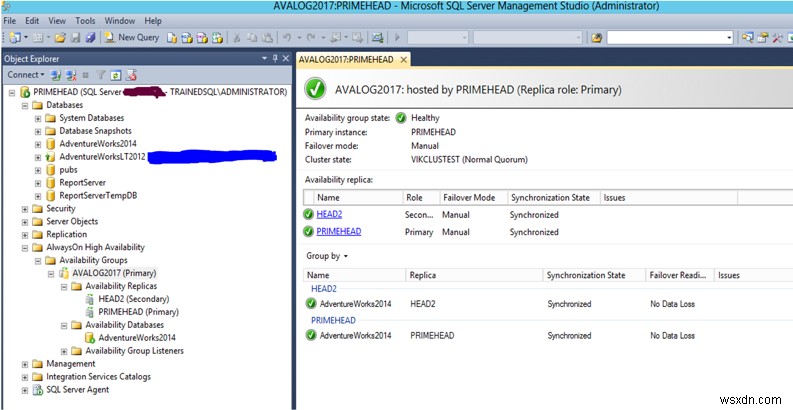Click the Save All toolbar icon
Viewport: 793px width, 410px height.
(x=90, y=37)
